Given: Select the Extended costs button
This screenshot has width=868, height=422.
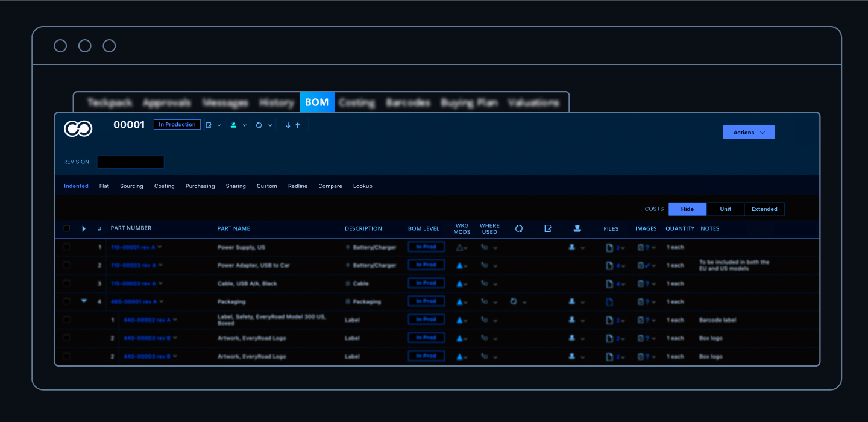Looking at the screenshot, I should (x=764, y=209).
